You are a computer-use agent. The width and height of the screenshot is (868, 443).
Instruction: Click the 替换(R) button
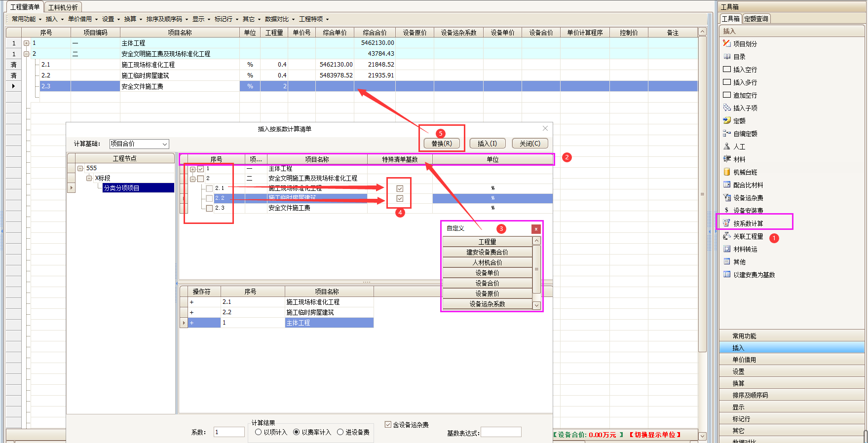(442, 144)
